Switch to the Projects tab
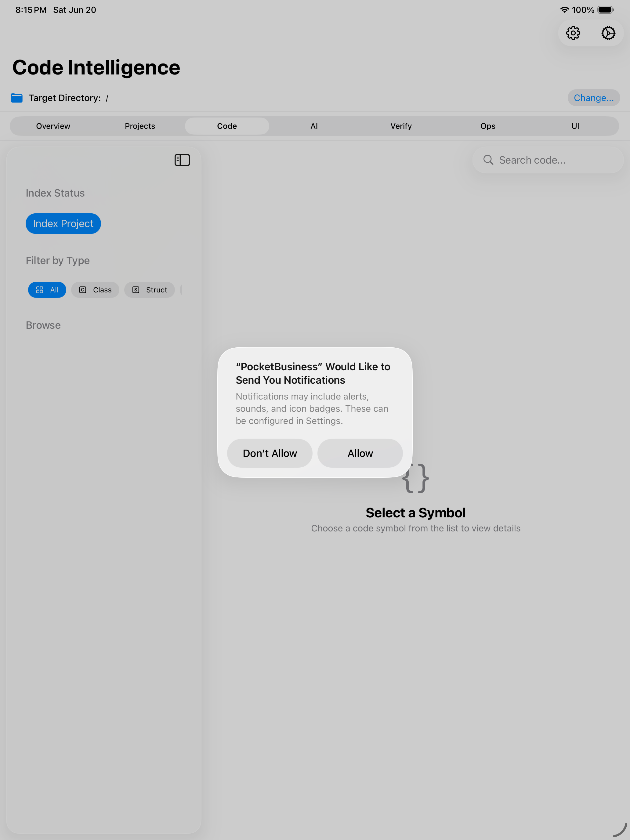 (140, 126)
